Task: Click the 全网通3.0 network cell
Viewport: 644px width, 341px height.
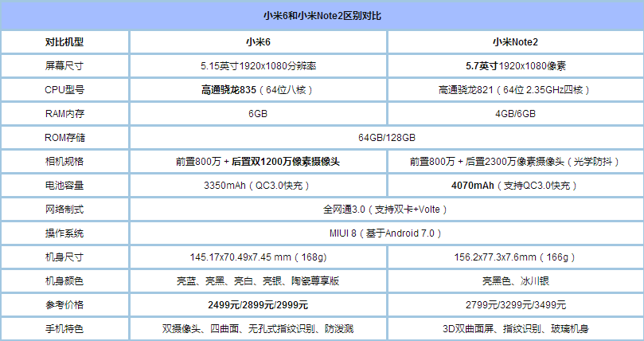Action: 387,209
